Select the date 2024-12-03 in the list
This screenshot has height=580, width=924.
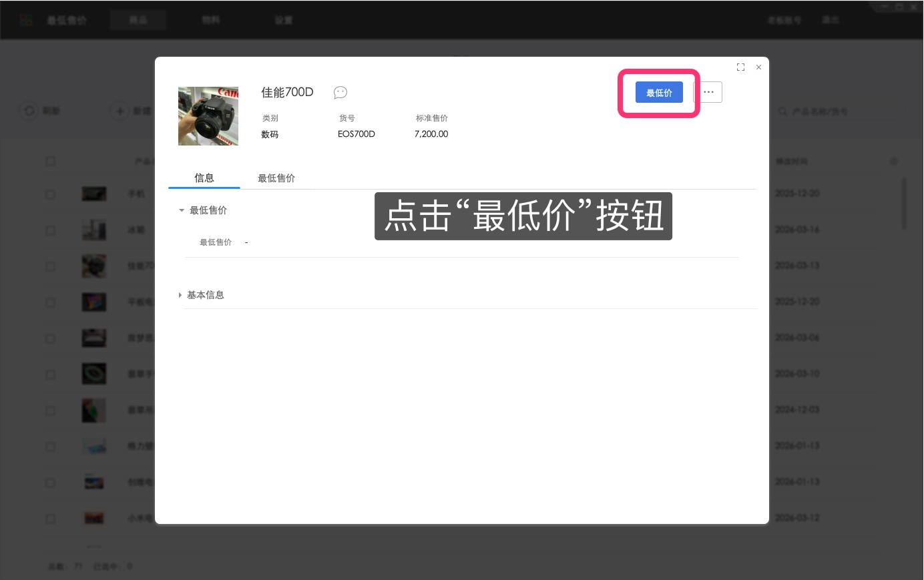797,410
